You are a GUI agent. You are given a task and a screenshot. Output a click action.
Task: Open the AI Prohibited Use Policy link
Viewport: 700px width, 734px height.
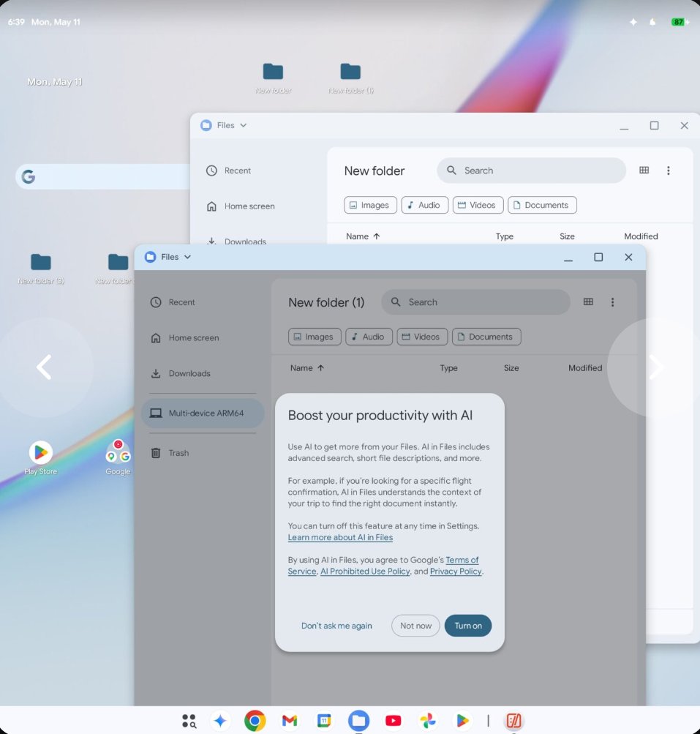(x=365, y=571)
